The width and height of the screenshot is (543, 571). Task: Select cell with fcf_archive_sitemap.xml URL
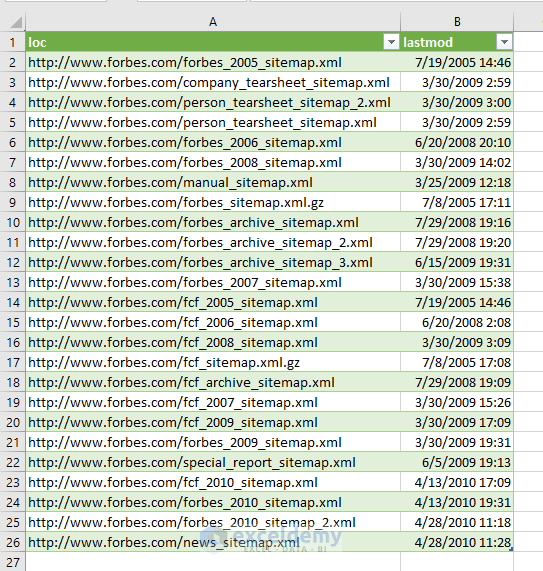(x=213, y=382)
